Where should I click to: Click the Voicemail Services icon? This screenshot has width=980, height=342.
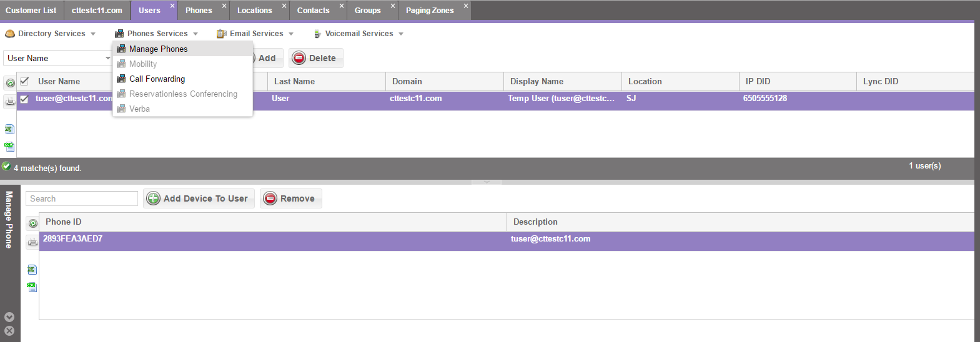pos(317,34)
